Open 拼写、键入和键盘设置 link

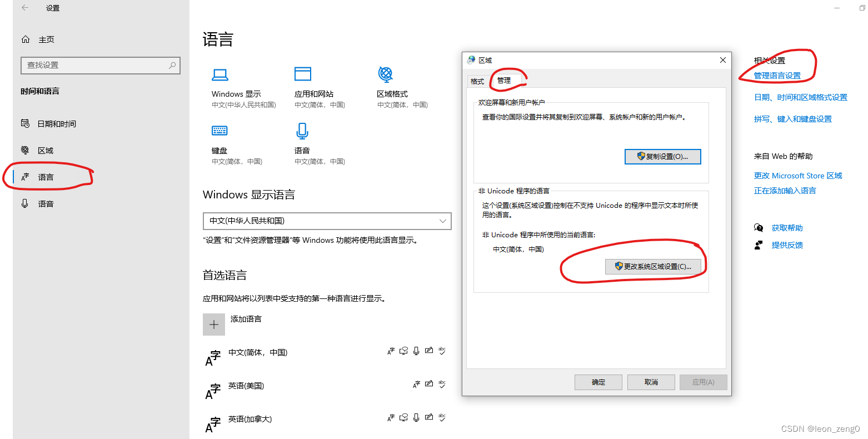793,119
